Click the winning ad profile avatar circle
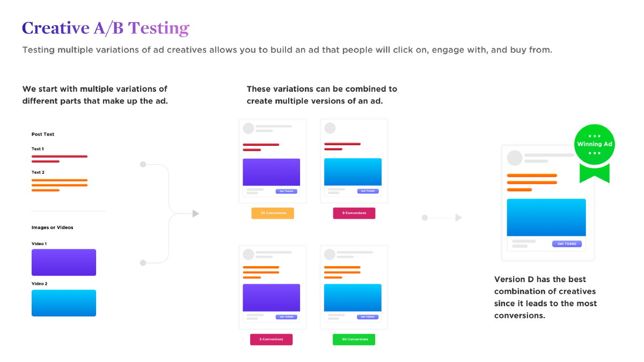Screen dimensions: 644x362 point(515,158)
